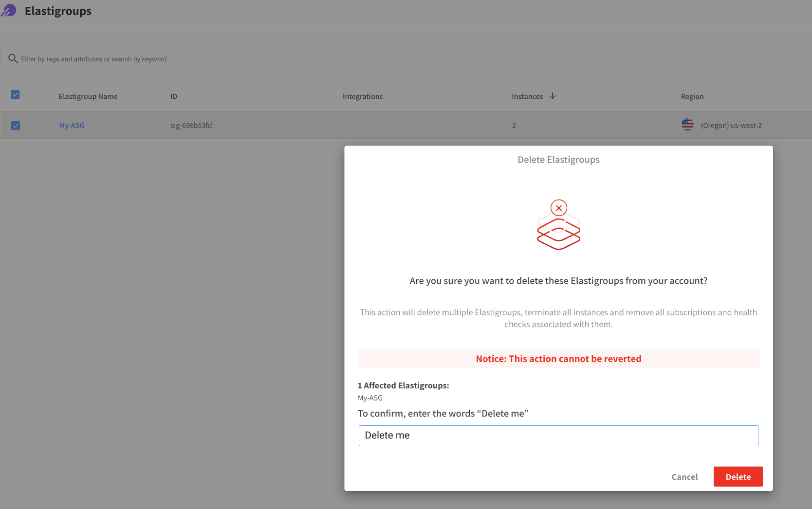Toggle the select-all checkbox in header

click(15, 94)
